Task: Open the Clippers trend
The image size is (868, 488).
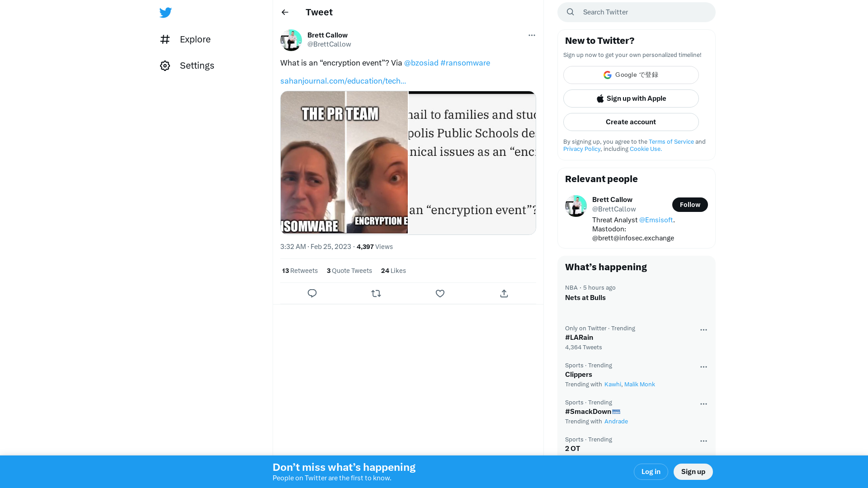Action: (x=637, y=375)
